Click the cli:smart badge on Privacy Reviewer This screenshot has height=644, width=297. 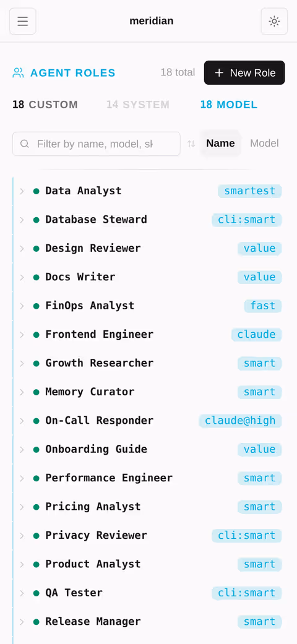click(247, 536)
